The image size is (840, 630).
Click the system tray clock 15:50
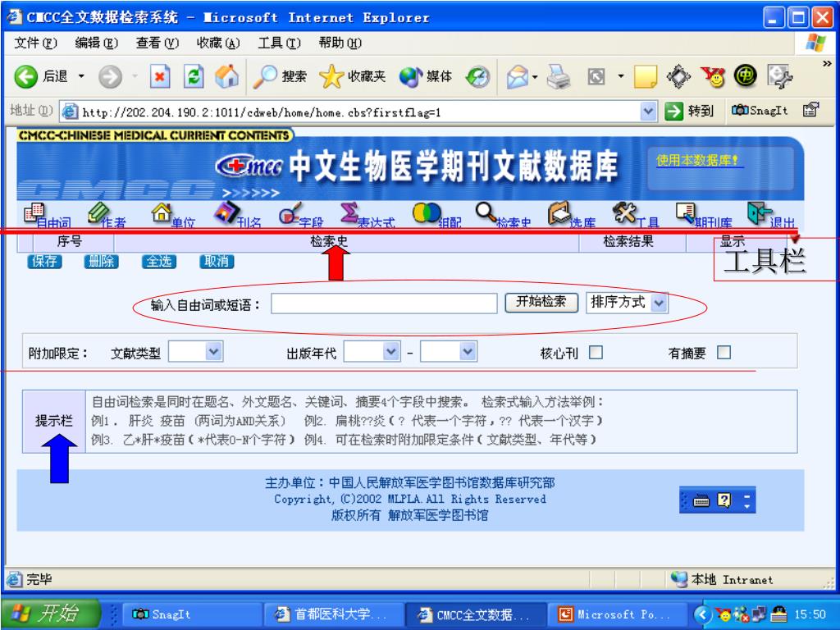pyautogui.click(x=810, y=614)
